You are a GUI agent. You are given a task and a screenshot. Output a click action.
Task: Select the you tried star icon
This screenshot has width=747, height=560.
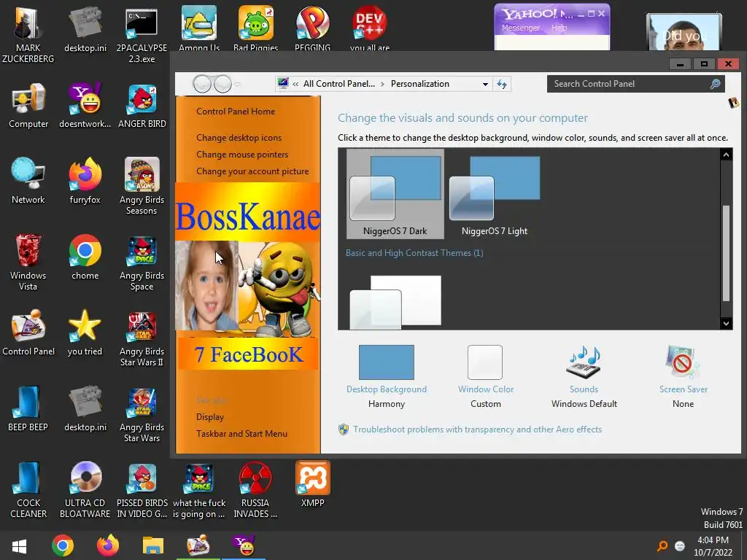(85, 332)
